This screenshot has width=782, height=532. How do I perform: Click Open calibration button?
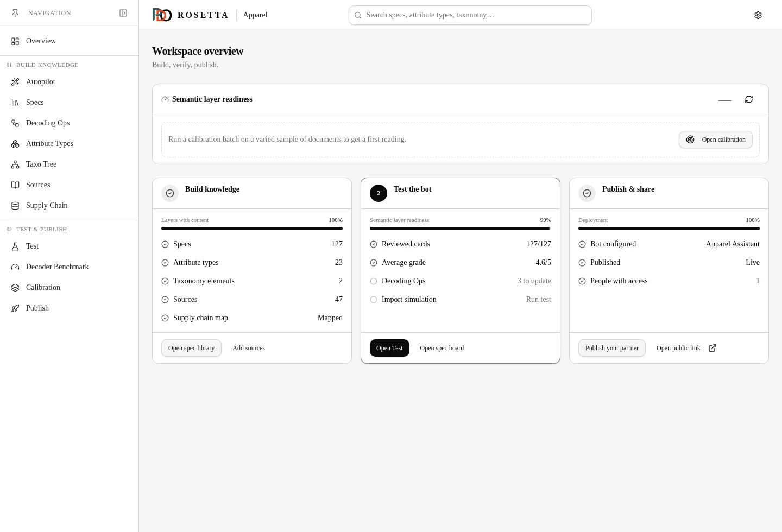(x=716, y=140)
